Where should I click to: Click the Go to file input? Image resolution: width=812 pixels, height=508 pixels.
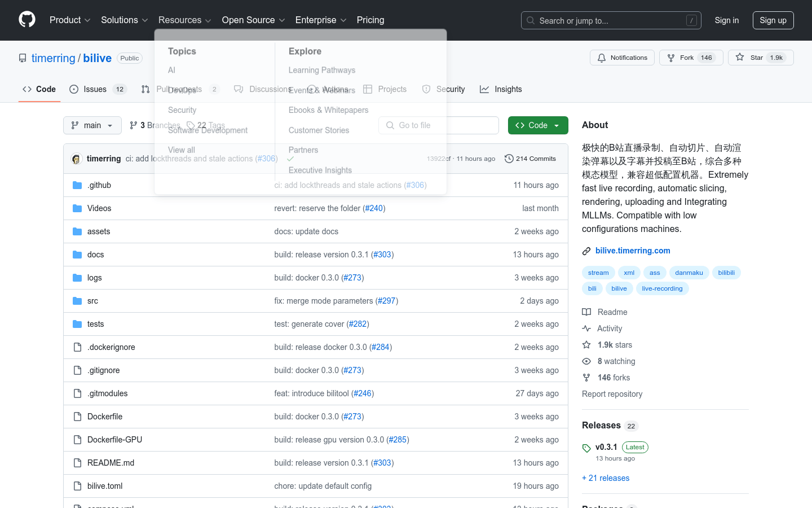click(439, 125)
